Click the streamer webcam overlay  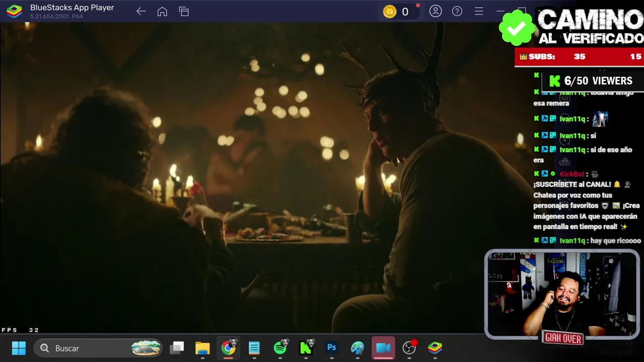click(x=562, y=294)
